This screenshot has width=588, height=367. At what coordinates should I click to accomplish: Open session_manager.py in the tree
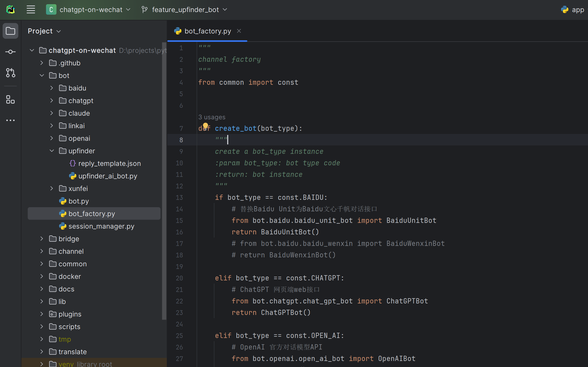96,226
